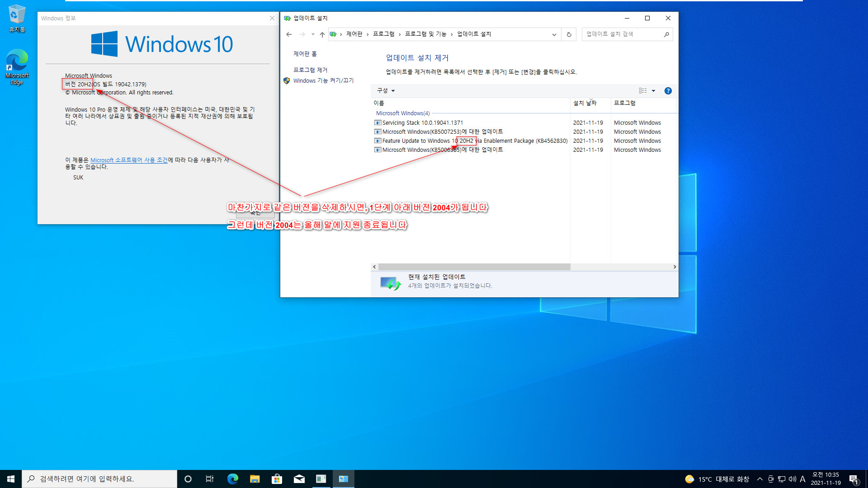Click the address bar Control Panel icon

tap(333, 34)
